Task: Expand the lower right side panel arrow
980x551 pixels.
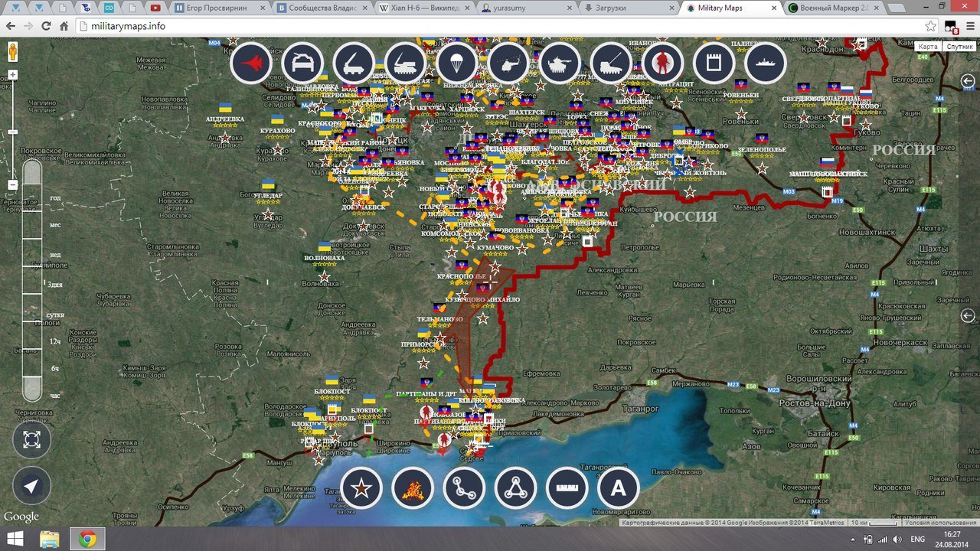Action: 968,315
